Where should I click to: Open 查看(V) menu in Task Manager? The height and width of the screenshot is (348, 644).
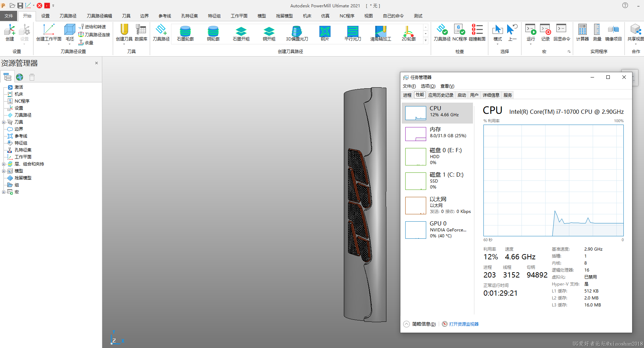pos(447,86)
